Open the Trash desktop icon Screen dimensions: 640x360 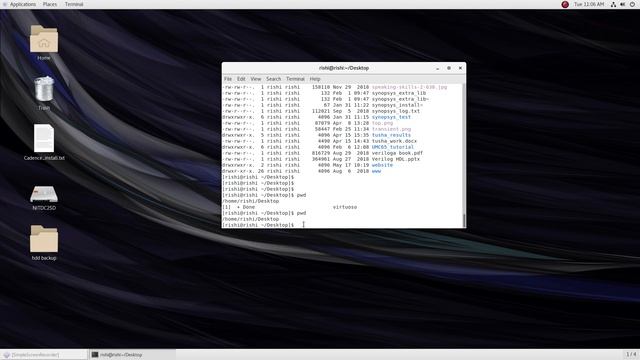tap(44, 89)
